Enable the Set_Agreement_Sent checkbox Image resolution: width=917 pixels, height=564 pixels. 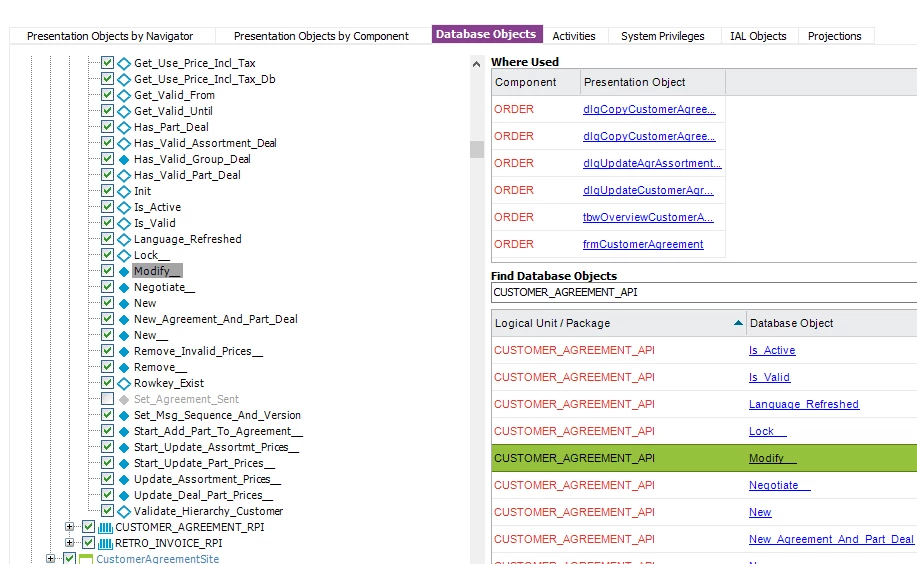pyautogui.click(x=107, y=399)
